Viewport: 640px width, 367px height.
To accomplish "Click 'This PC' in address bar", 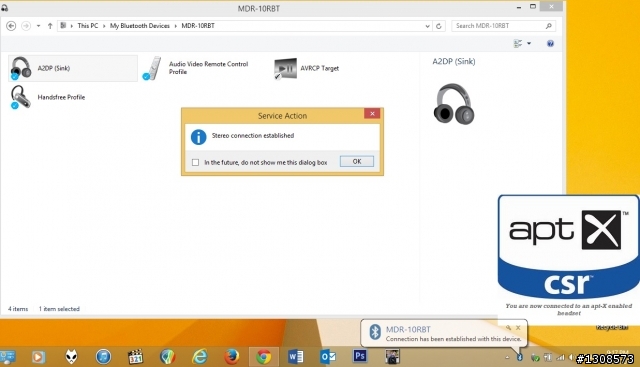I will point(88,26).
